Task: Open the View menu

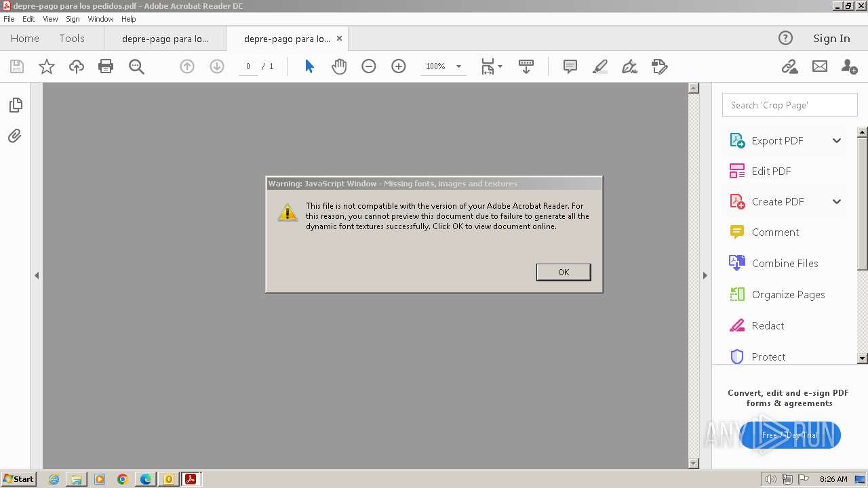Action: click(50, 19)
